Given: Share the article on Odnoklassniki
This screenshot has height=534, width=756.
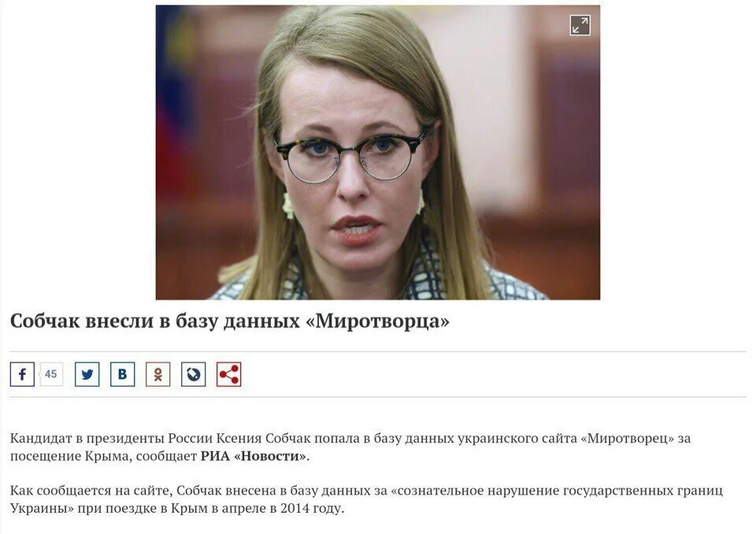Looking at the screenshot, I should (x=158, y=374).
